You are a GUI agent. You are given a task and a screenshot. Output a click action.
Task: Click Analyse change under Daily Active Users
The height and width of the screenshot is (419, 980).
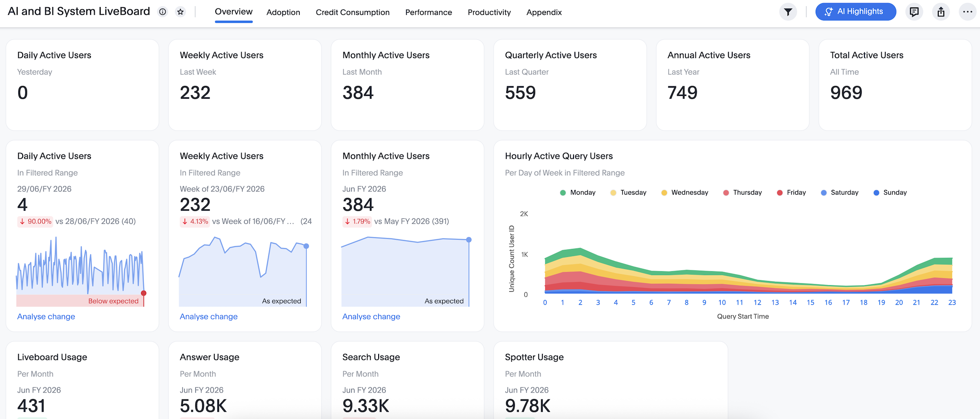coord(46,316)
